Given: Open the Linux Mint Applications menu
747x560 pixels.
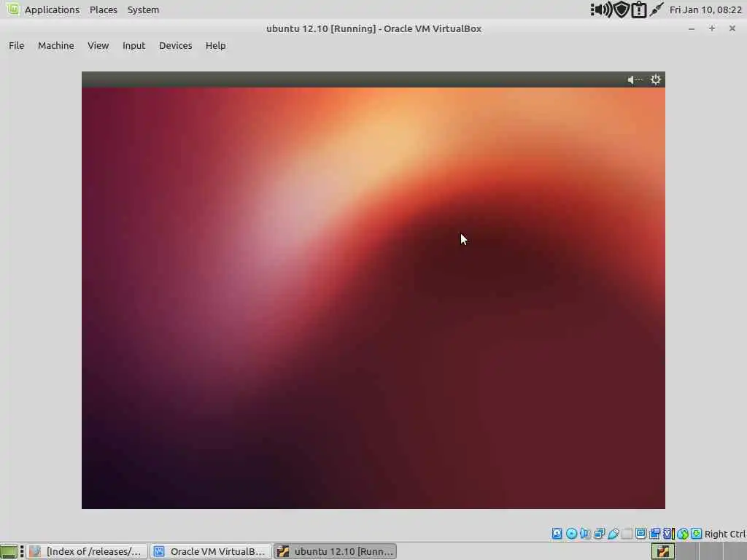Looking at the screenshot, I should pos(52,9).
